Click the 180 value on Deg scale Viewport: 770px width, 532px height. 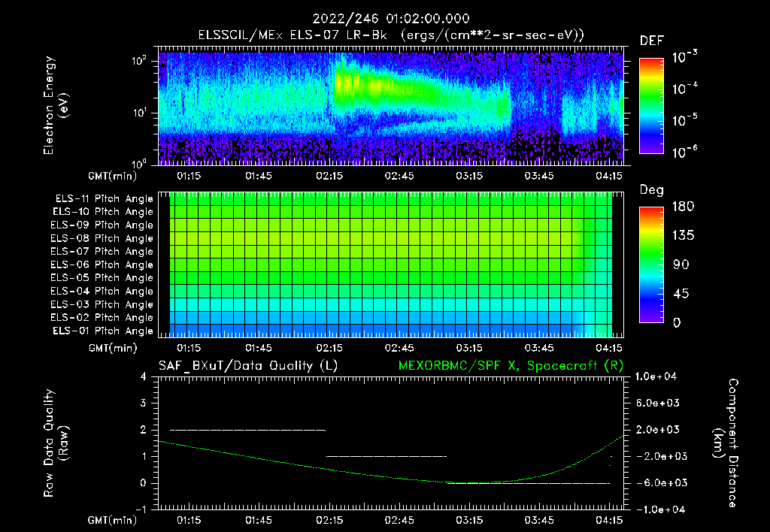tap(683, 206)
